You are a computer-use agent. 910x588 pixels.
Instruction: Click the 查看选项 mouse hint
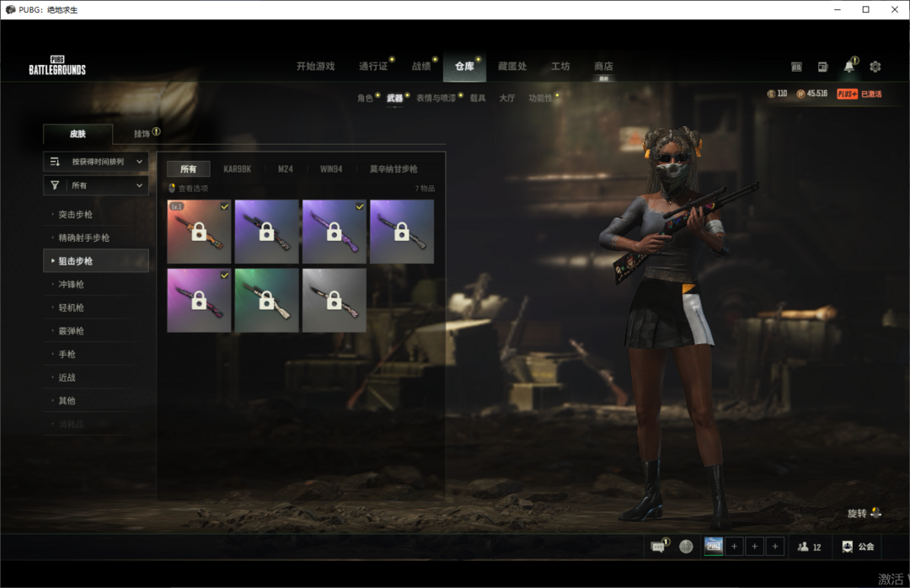(188, 188)
